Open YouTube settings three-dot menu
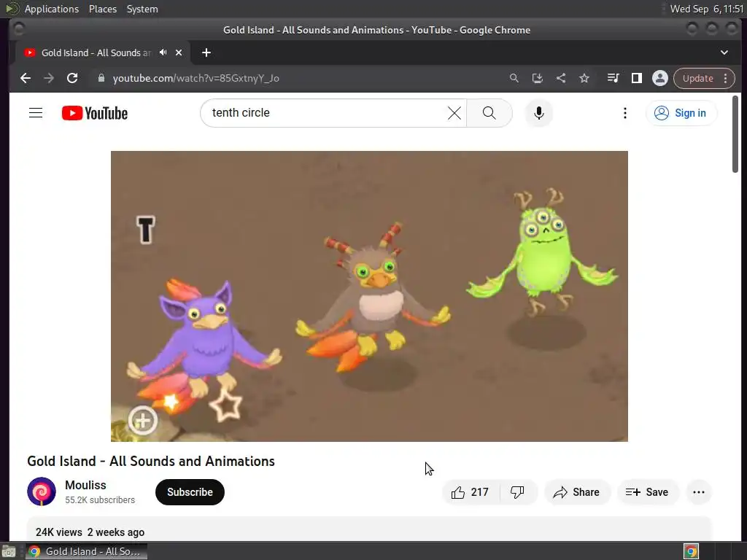This screenshot has height=560, width=747. [625, 113]
